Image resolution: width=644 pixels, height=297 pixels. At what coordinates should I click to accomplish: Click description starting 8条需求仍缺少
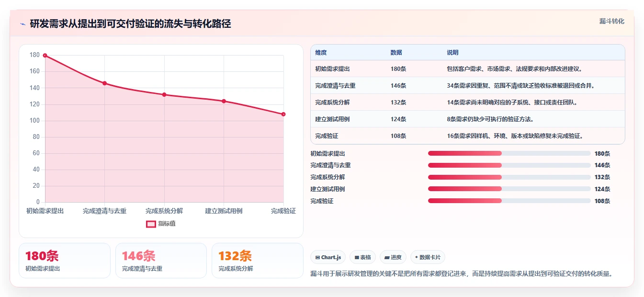[x=490, y=119]
